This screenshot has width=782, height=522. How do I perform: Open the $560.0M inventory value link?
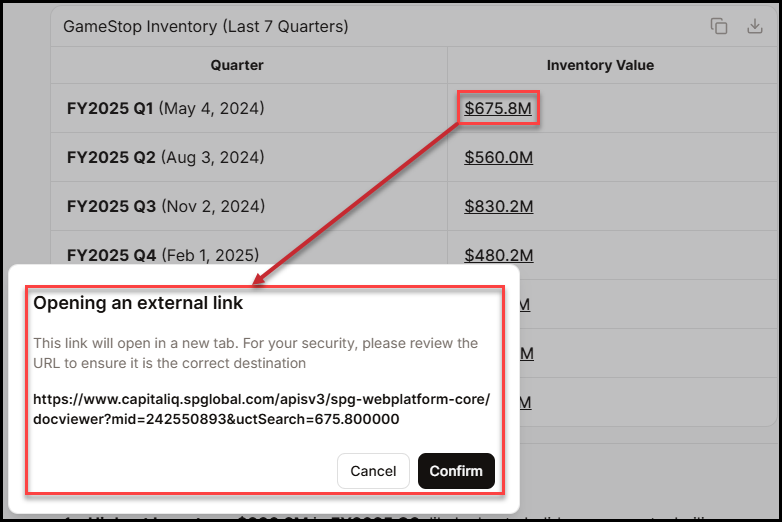pyautogui.click(x=498, y=157)
